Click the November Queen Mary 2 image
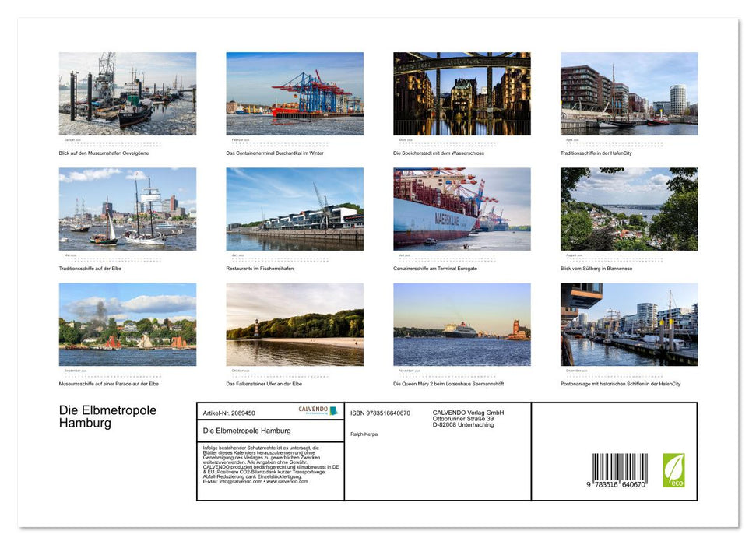756x545 pixels. (462, 323)
